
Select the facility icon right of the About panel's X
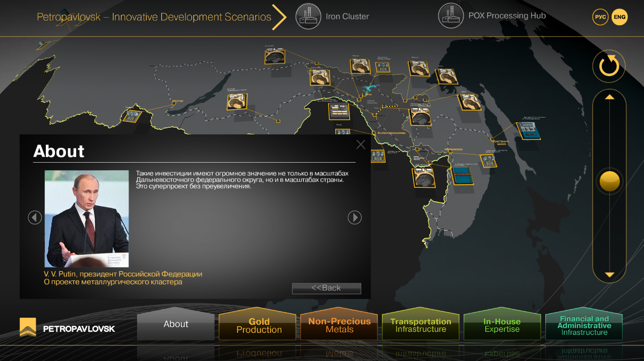(378, 156)
